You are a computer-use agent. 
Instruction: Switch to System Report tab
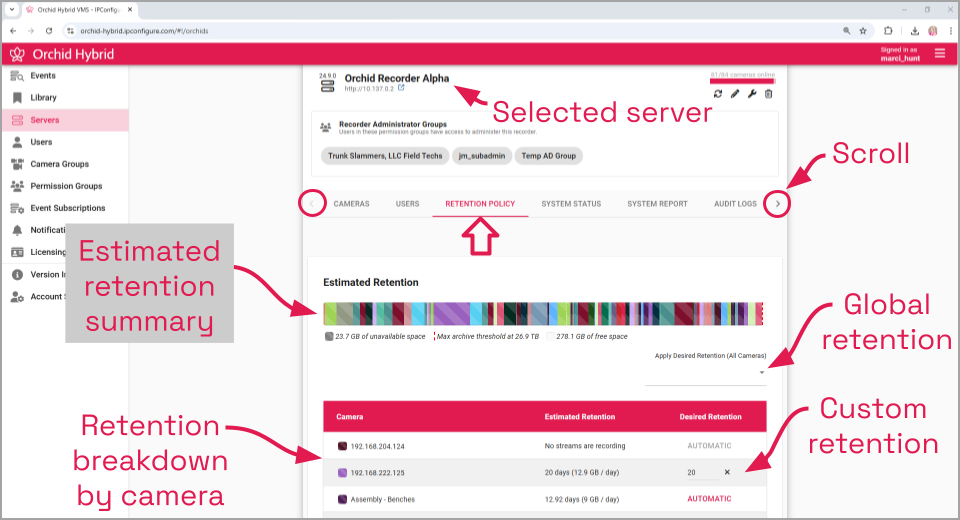click(658, 204)
